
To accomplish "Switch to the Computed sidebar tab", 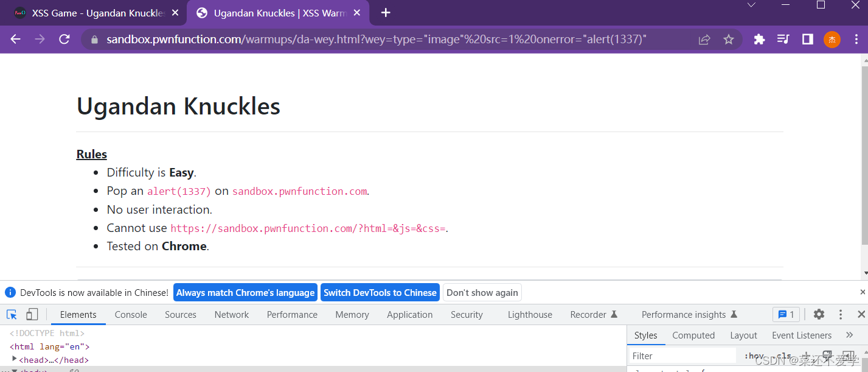I will tap(693, 335).
